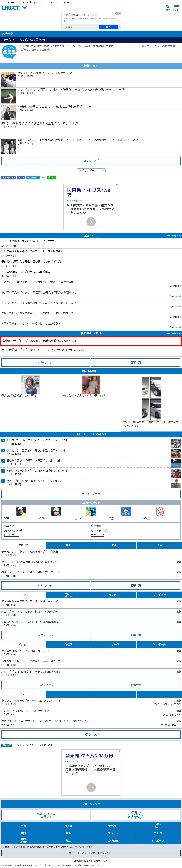The height and width of the screenshot is (868, 182).
Task: Click the Nikkan Sports logo
Action: [14, 7]
